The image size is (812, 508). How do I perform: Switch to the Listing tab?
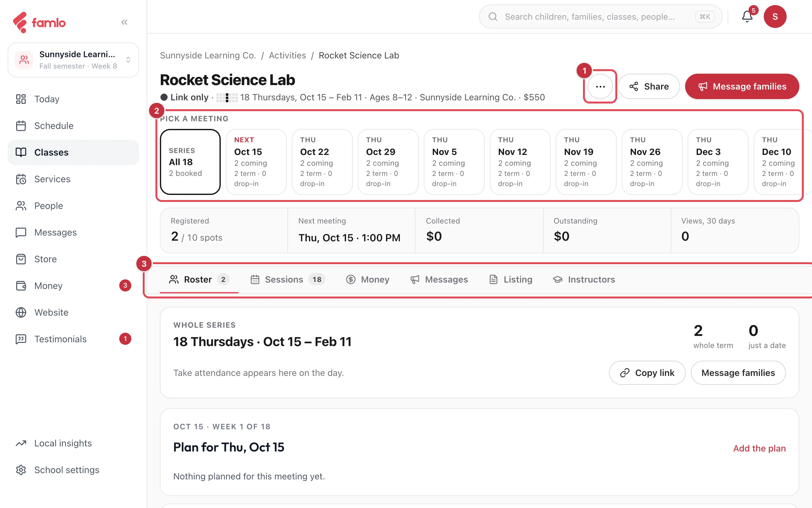(511, 279)
